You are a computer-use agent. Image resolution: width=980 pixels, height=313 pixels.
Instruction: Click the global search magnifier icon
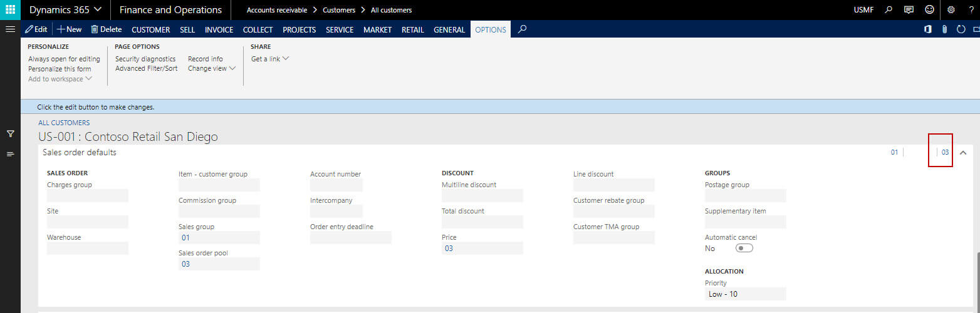click(x=889, y=10)
